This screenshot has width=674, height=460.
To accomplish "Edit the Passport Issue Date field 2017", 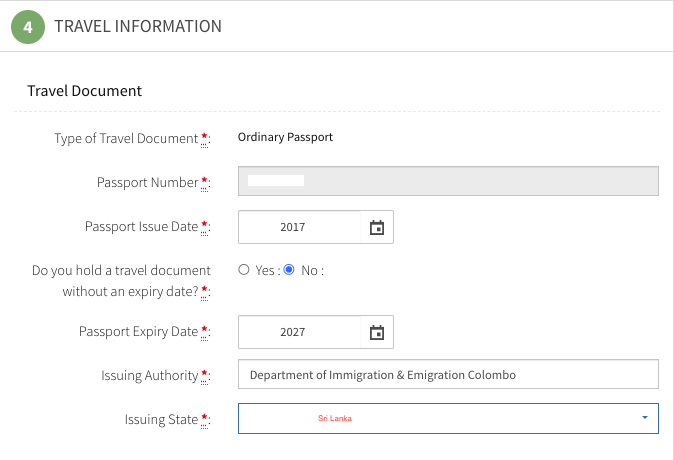I will click(300, 227).
